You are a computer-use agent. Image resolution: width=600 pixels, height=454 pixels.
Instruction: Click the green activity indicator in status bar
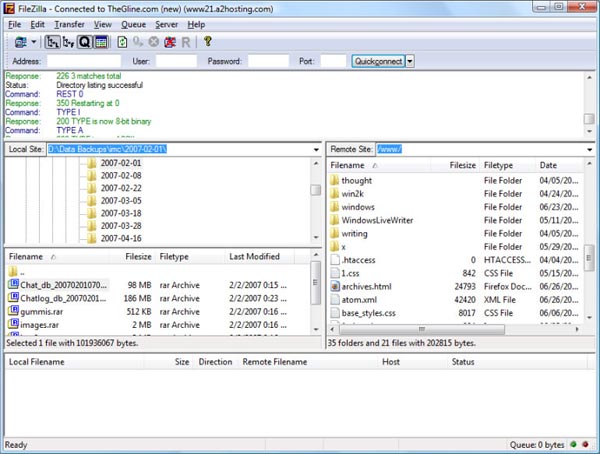pyautogui.click(x=573, y=445)
